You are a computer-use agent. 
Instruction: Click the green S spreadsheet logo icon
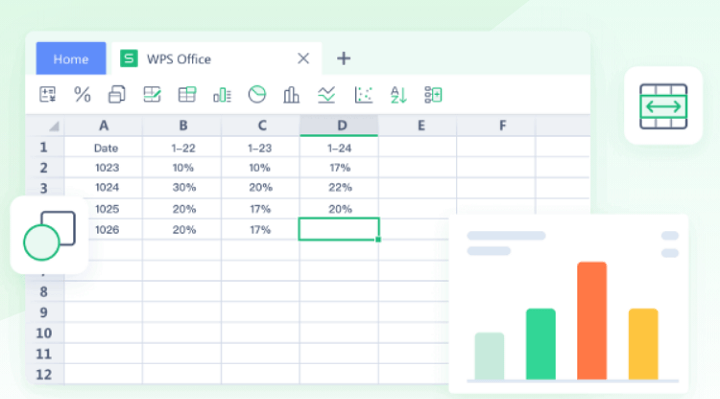(x=129, y=58)
